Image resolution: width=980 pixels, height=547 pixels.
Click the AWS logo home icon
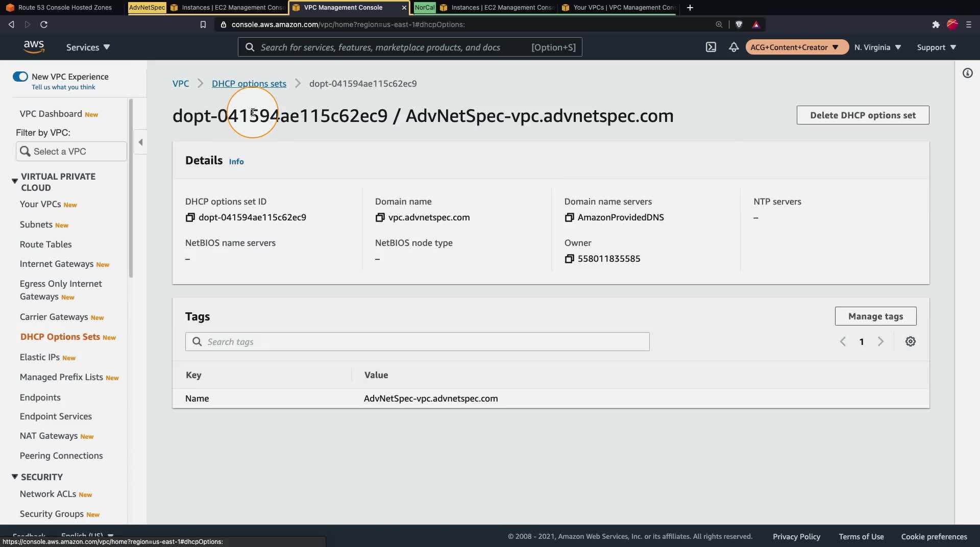click(x=34, y=47)
